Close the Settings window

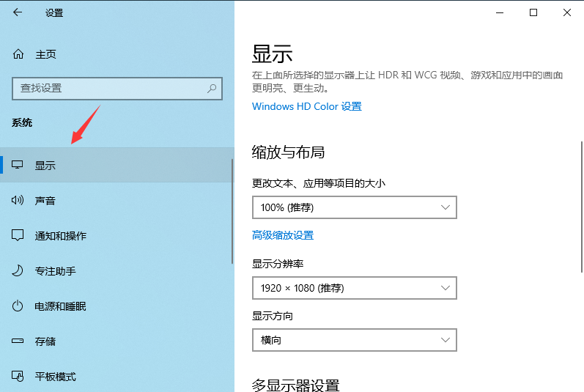click(x=567, y=12)
